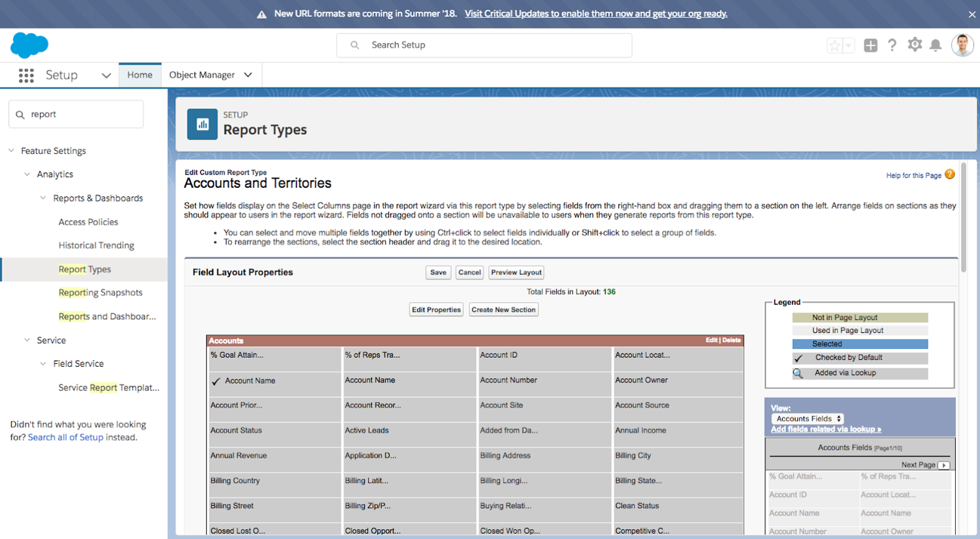980x539 pixels.
Task: Click the page's vertical scrollbar
Action: pos(963,217)
